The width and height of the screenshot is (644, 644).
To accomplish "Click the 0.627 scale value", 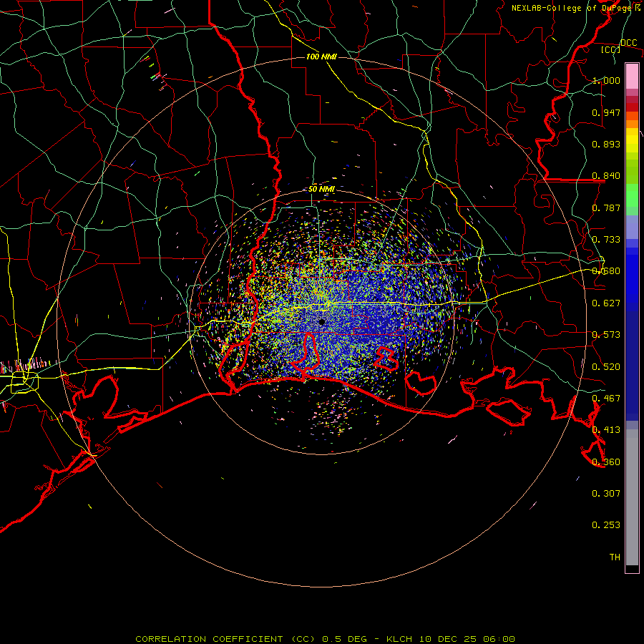I will coord(606,303).
